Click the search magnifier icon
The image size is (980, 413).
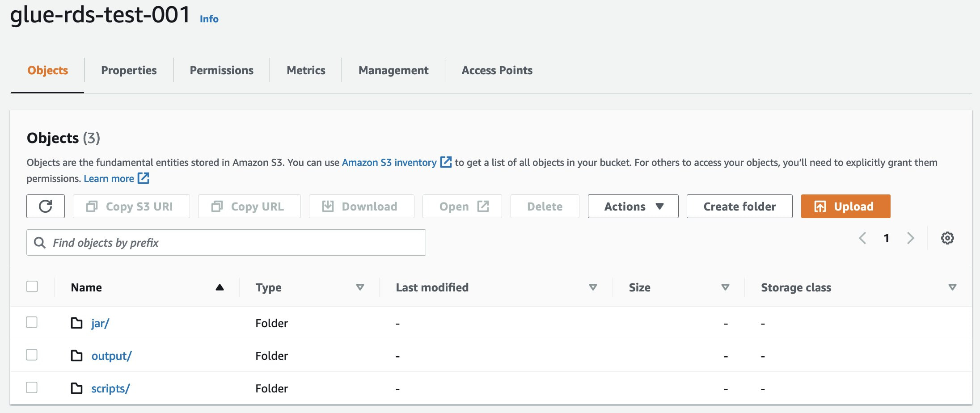(x=40, y=243)
